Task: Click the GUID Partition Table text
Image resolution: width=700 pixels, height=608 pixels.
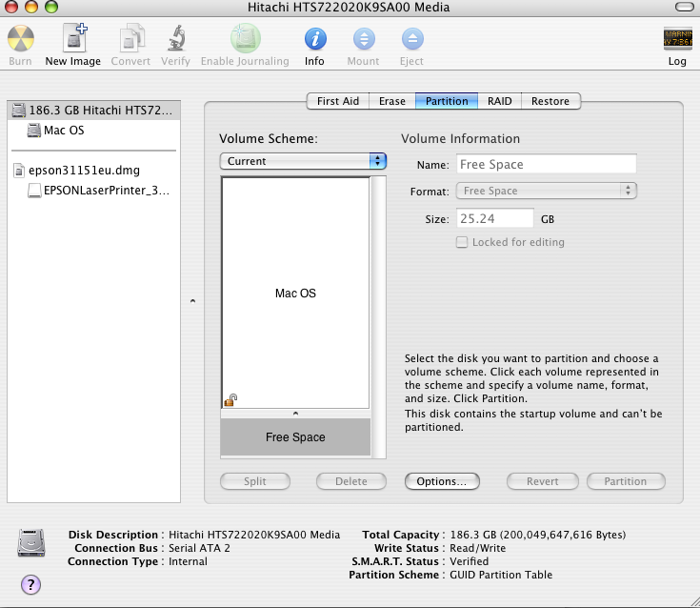Action: click(501, 575)
